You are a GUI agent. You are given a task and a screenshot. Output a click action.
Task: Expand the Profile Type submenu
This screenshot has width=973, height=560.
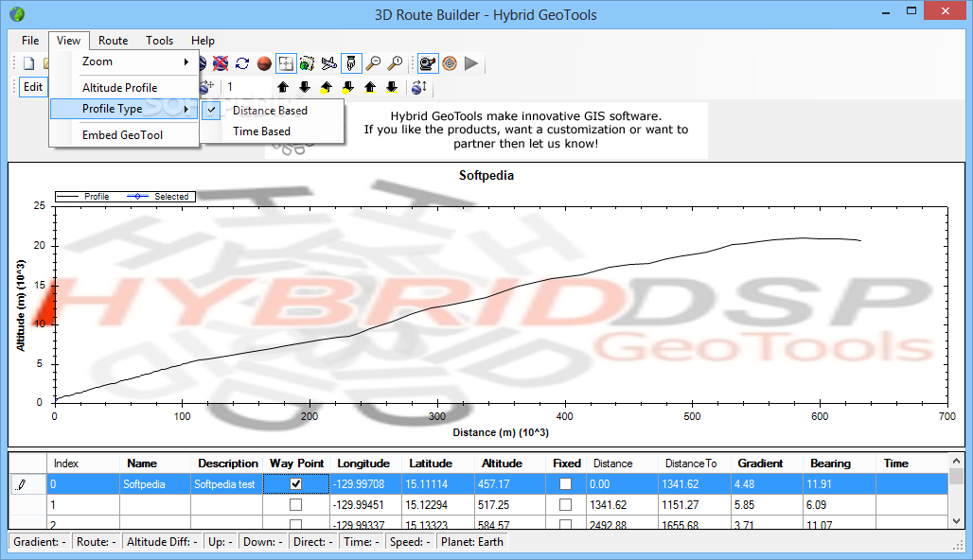click(x=124, y=109)
